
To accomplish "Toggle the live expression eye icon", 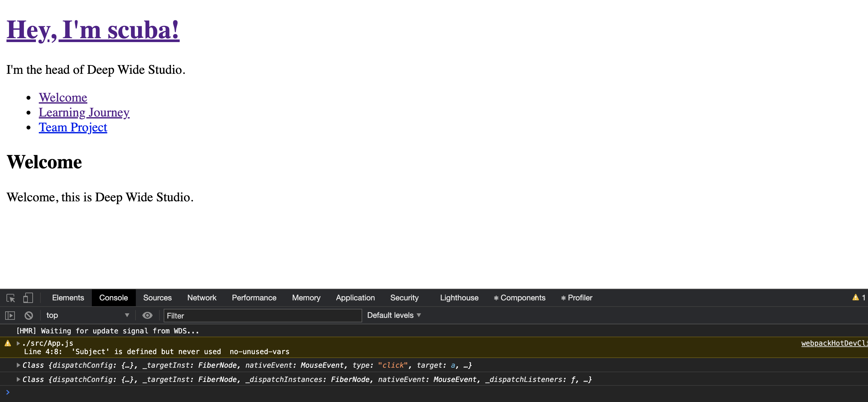I will 147,315.
